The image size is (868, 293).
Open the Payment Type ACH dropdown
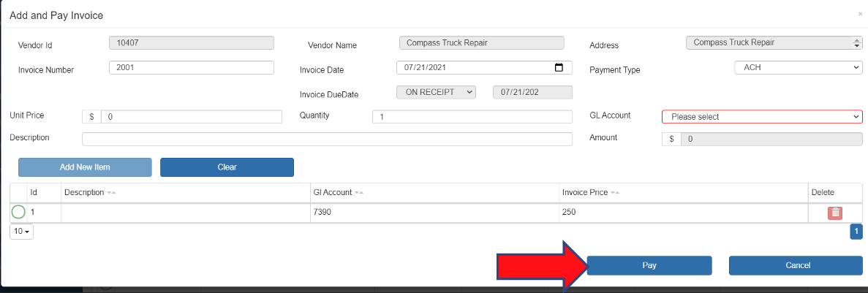(799, 67)
